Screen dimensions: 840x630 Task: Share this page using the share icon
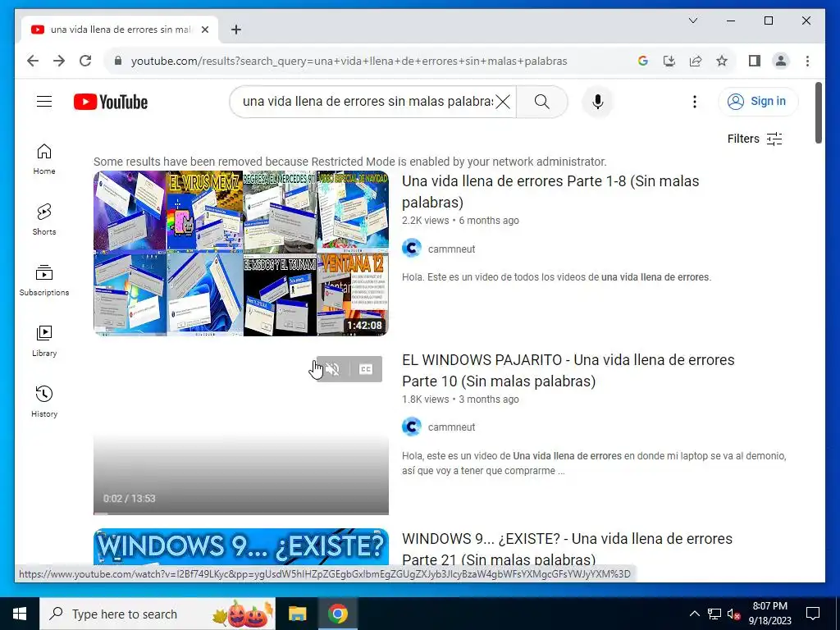point(696,61)
